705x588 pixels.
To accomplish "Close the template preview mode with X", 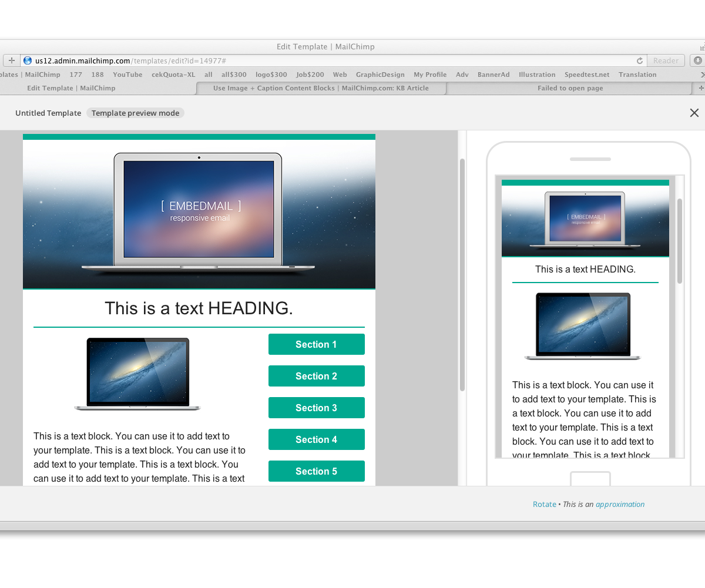I will (694, 113).
